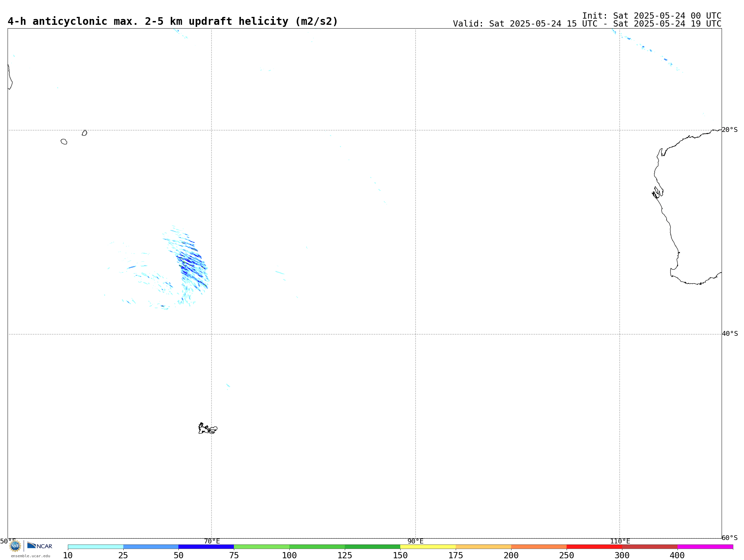Click the map title about updraft helicity
Viewport: 744px width, 560px height.
pos(173,21)
